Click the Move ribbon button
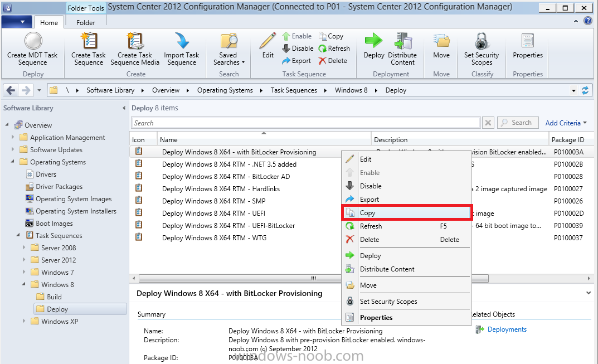Viewport: 598px width, 364px height. (x=441, y=45)
